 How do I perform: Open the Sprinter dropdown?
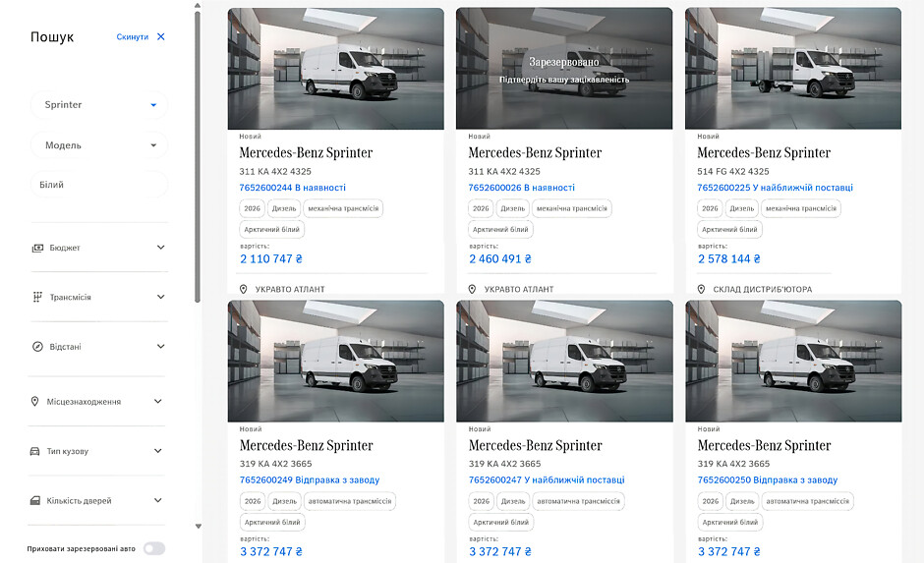click(x=99, y=105)
